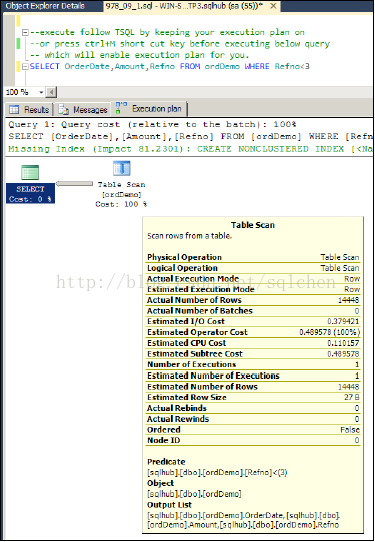Click the Missing Index suggestion line
This screenshot has height=542, width=375.
coord(189,149)
